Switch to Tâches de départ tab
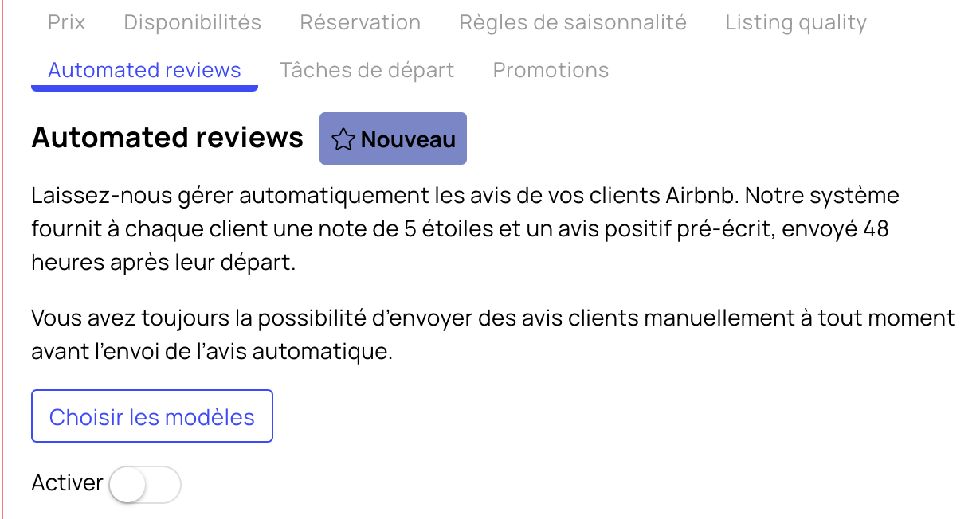 coord(367,70)
